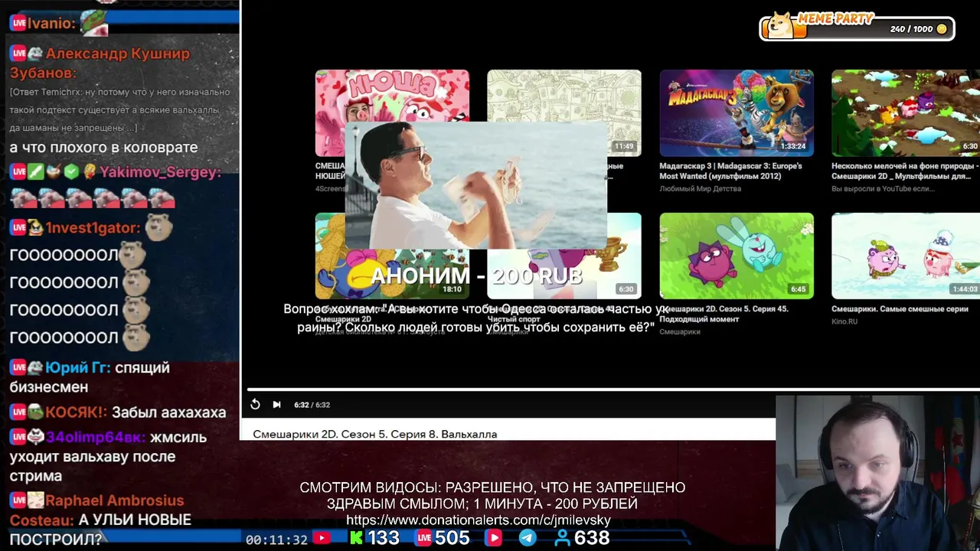Click the green checkmark badge by Yakimov_Sergey
The height and width of the screenshot is (551, 980).
(71, 172)
